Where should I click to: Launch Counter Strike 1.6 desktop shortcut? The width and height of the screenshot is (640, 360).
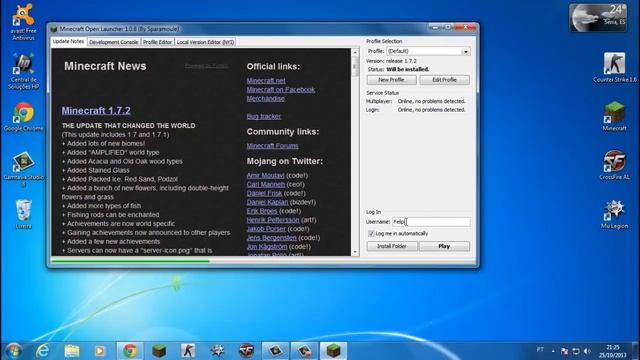(x=614, y=67)
